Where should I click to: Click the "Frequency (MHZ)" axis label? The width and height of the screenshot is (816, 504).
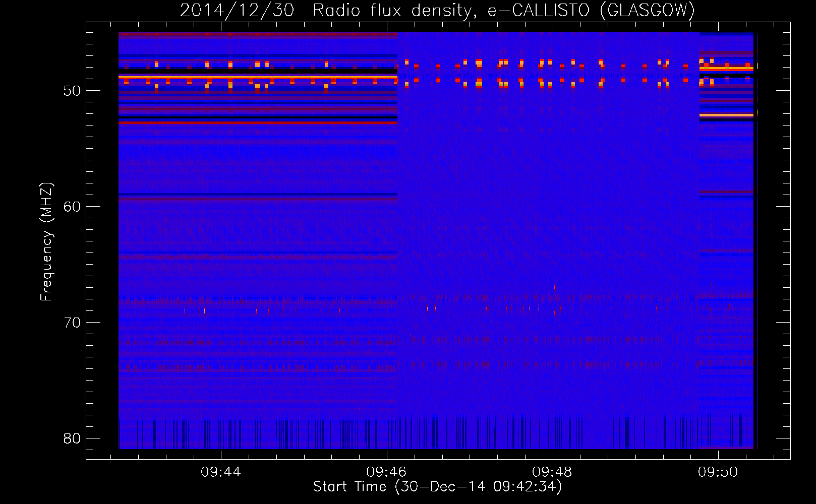[x=46, y=242]
